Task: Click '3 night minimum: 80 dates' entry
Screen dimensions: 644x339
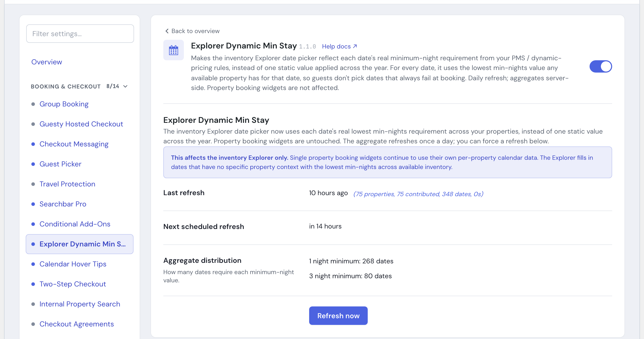Action: point(351,276)
